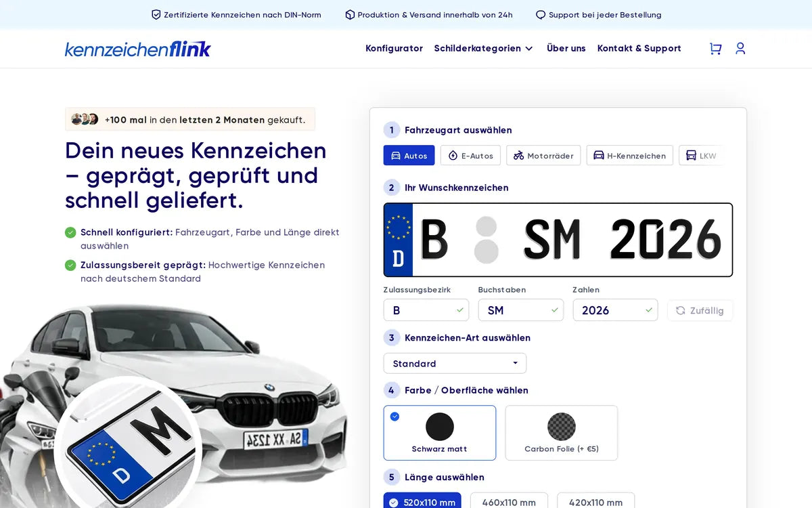Pick the H-Kennzeichen vehicle option

629,155
